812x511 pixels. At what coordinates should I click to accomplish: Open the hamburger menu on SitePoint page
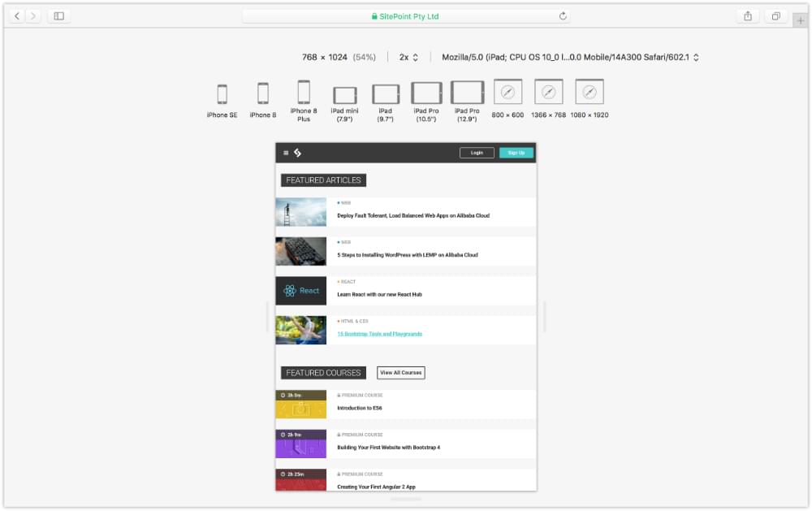click(286, 153)
